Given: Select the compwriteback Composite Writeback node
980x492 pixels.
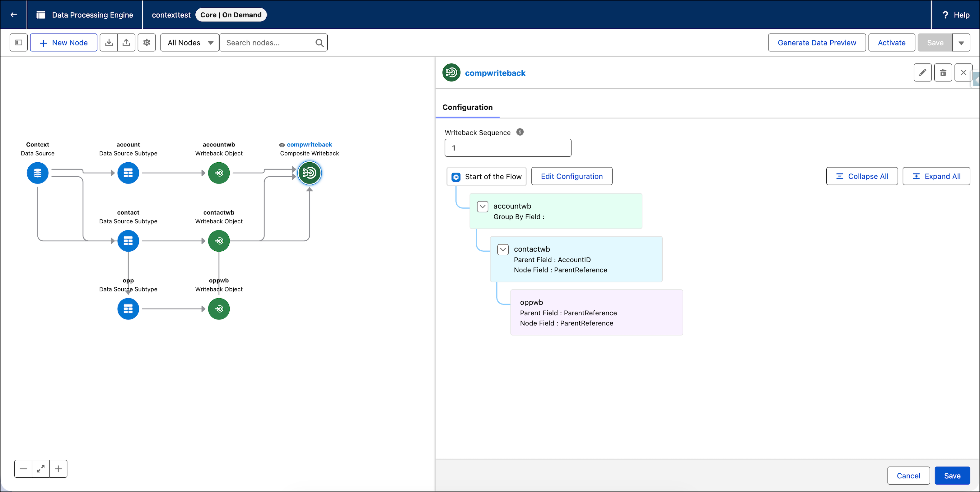Looking at the screenshot, I should coord(309,173).
